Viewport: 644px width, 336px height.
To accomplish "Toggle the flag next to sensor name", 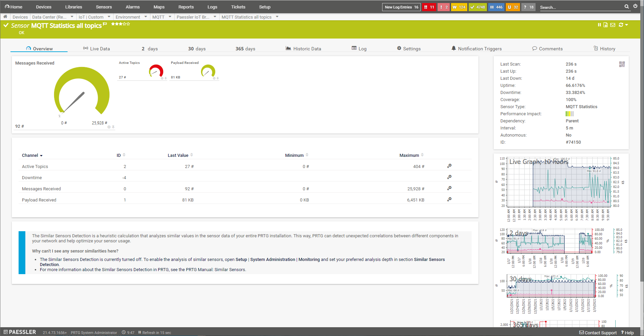I will pos(105,24).
